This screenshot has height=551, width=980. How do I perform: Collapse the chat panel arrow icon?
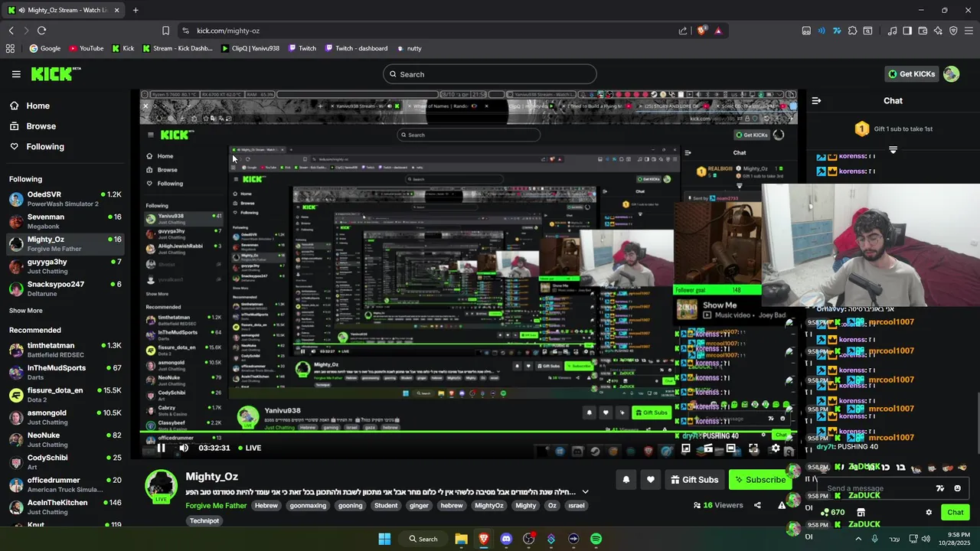(816, 100)
